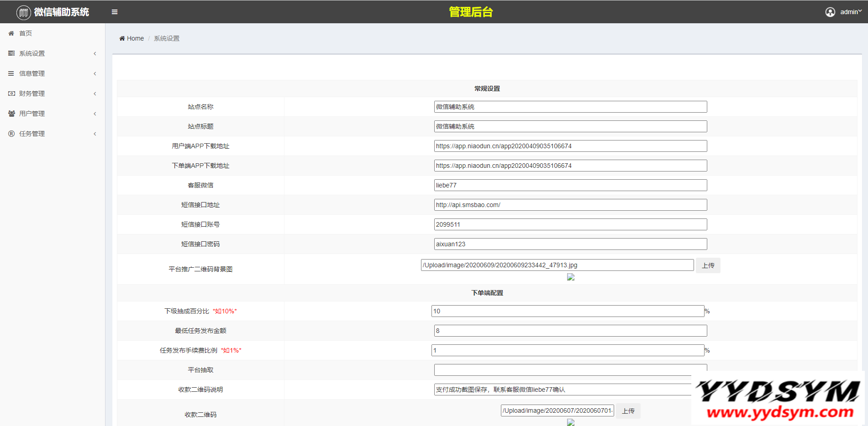Select 信息管理 in the sidebar

tap(32, 73)
